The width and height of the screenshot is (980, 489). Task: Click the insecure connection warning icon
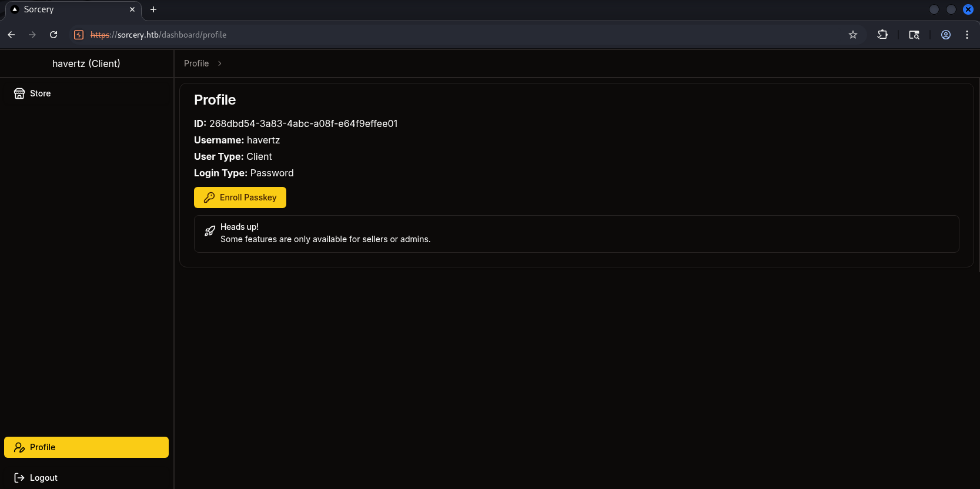click(79, 35)
